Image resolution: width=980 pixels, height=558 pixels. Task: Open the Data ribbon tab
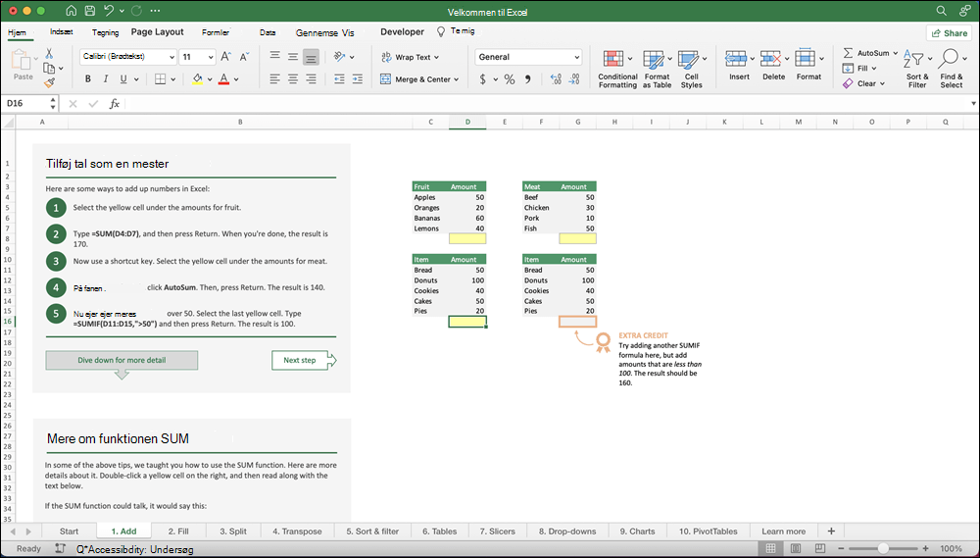coord(268,32)
